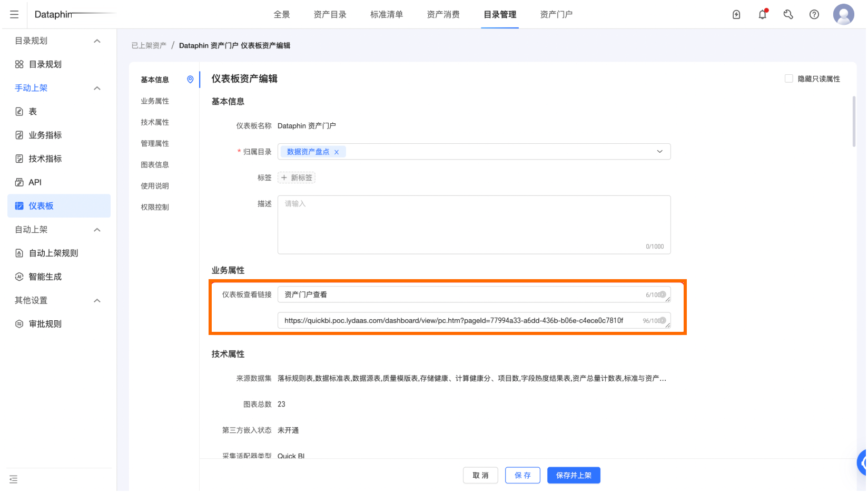Viewport: 868px width, 493px height.
Task: Select the 目录管理 top menu
Action: tap(500, 15)
